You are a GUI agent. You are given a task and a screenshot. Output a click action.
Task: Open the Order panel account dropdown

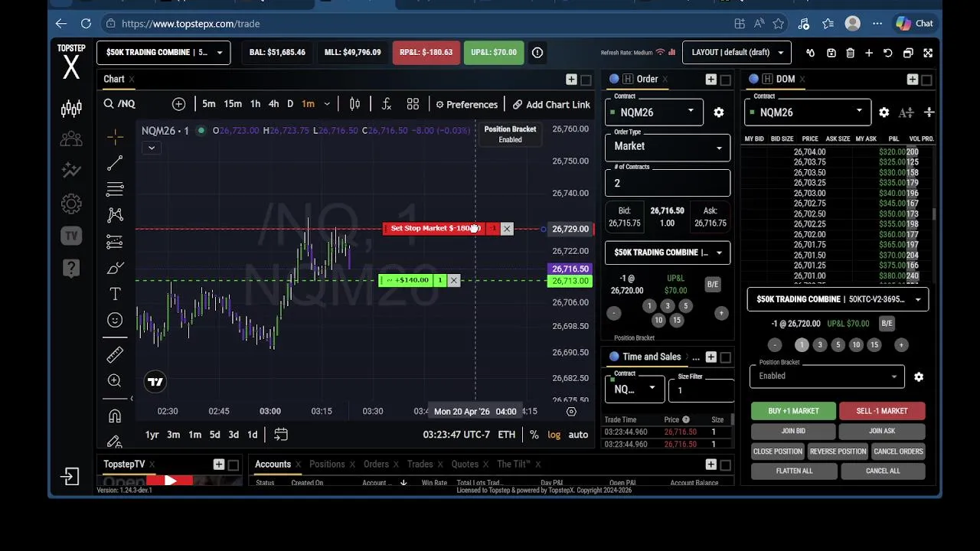668,253
